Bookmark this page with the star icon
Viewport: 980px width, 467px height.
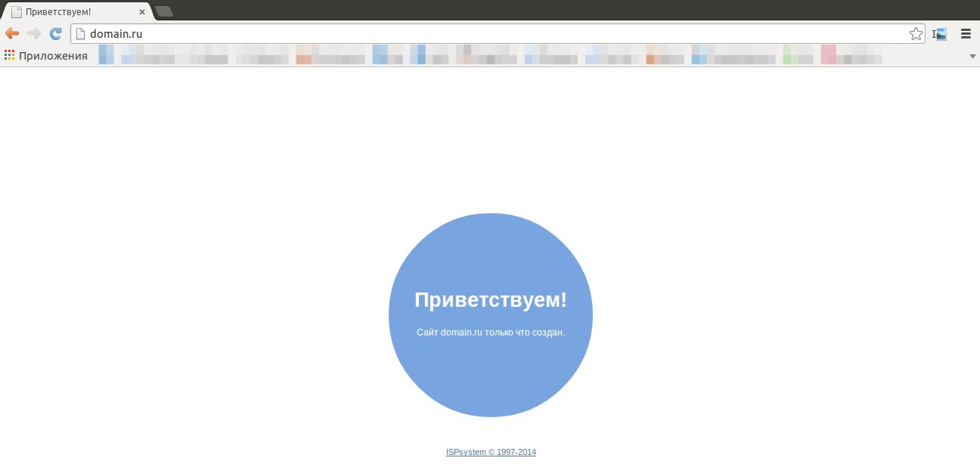(916, 33)
